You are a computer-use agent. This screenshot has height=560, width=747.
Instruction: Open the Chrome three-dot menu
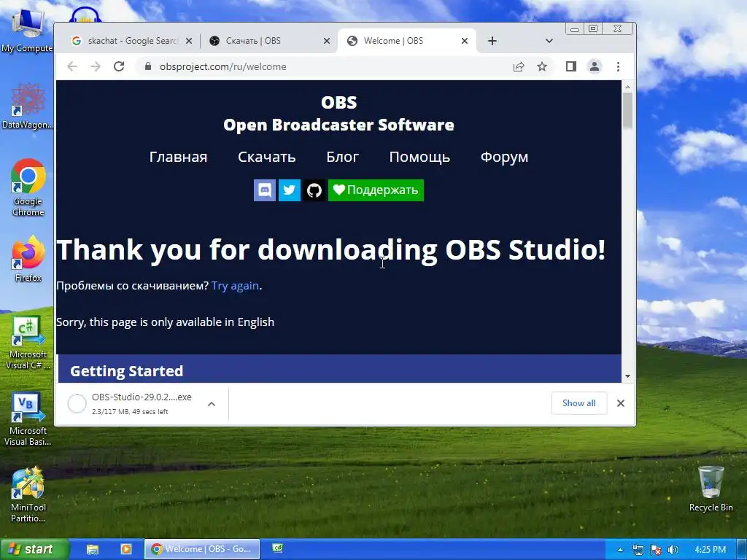click(619, 66)
